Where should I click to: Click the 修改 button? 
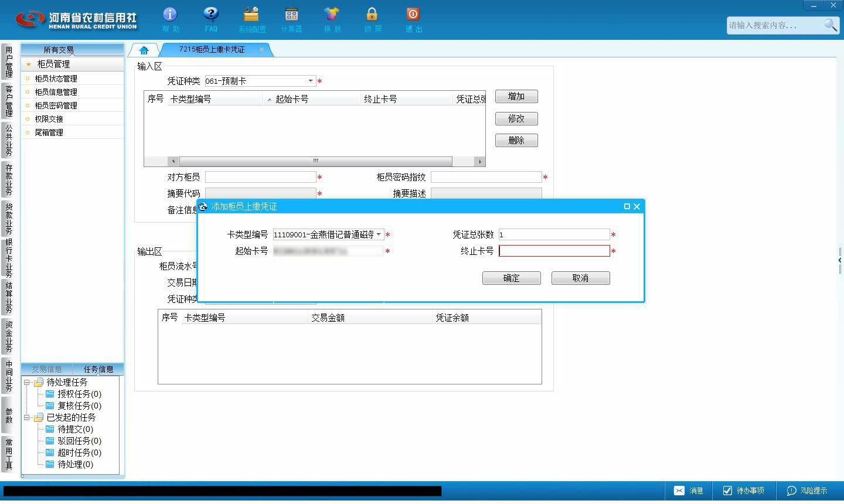coord(516,118)
